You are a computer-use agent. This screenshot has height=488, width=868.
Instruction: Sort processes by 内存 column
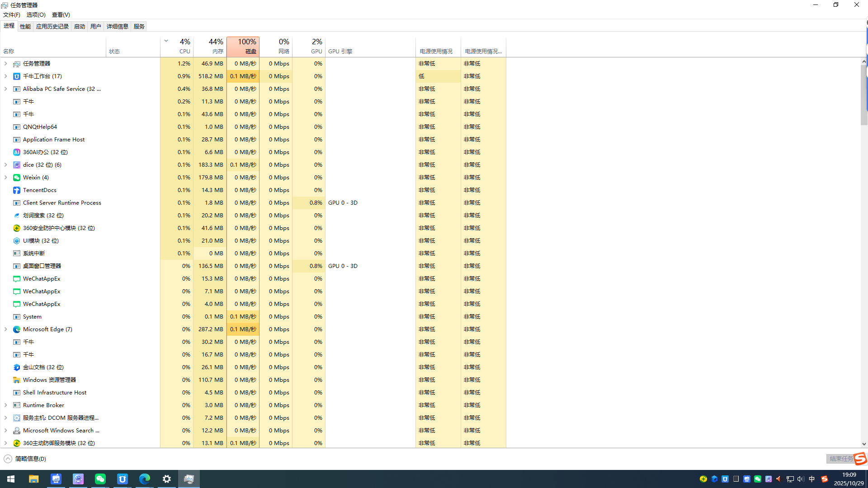210,47
